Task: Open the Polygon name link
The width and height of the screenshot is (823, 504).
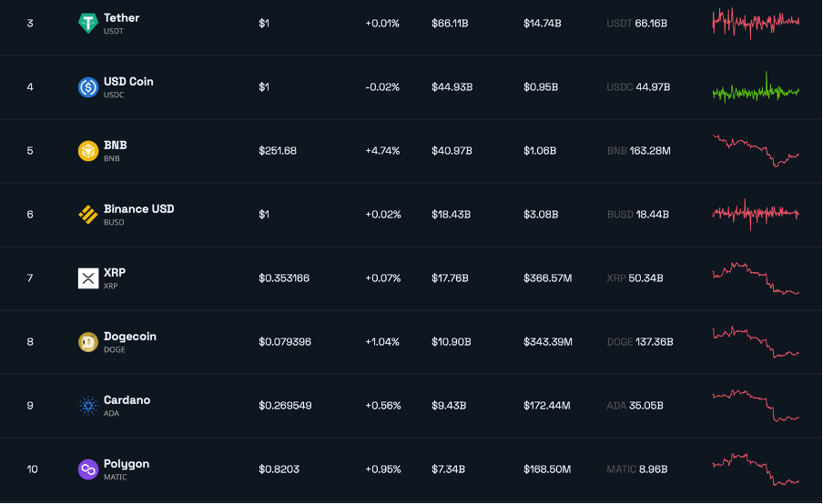Action: (127, 464)
